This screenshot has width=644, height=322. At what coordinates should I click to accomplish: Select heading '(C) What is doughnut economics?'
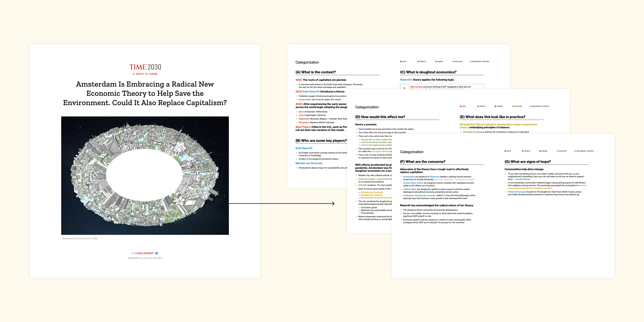(x=428, y=72)
